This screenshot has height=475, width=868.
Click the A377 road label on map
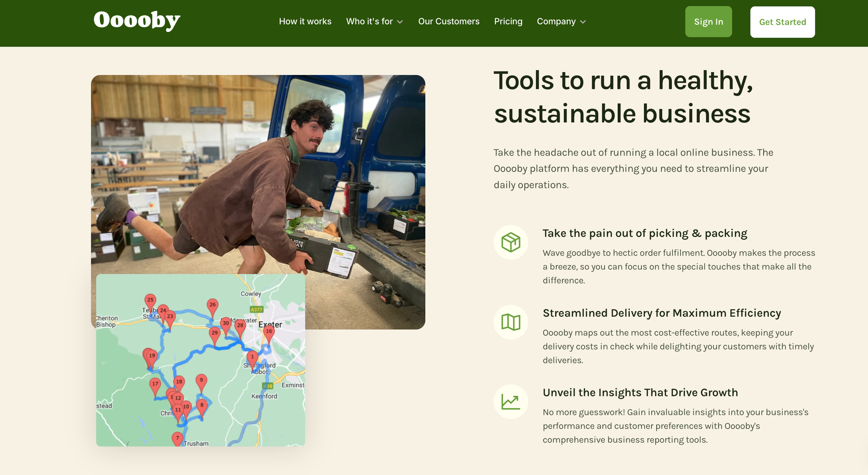tap(257, 309)
